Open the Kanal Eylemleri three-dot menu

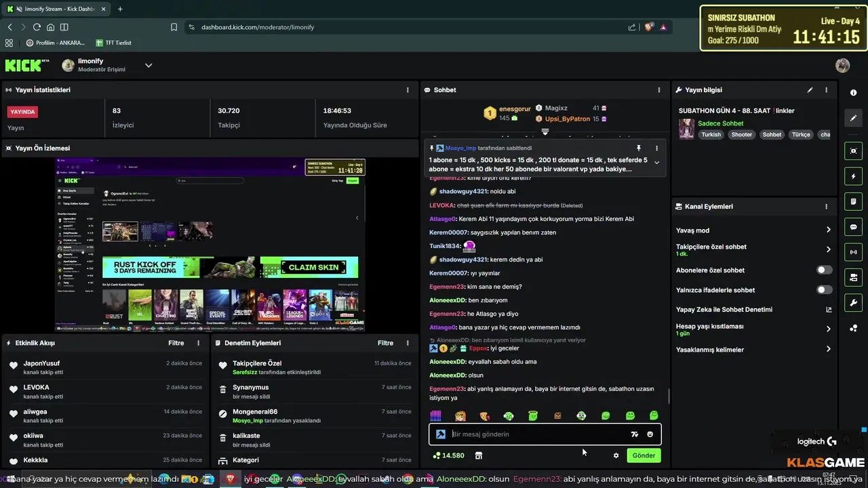[826, 206]
